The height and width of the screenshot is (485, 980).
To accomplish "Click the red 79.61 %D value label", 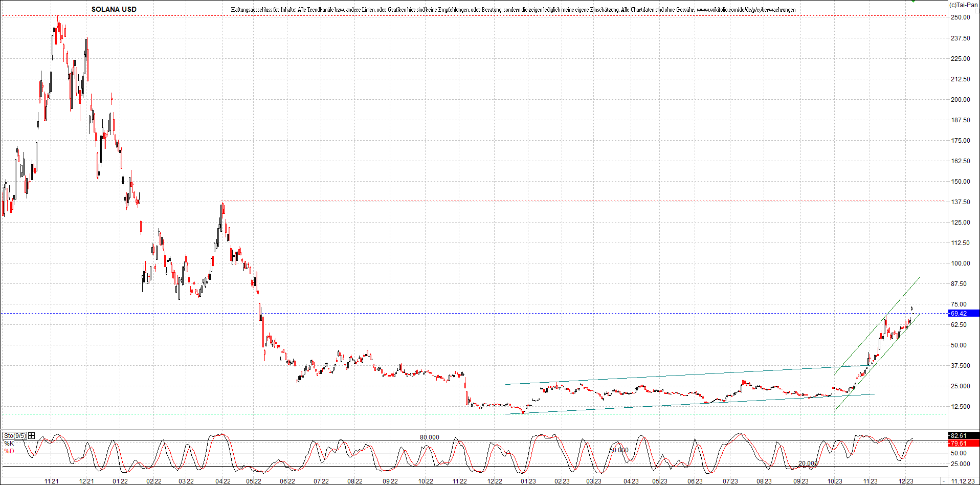I will coord(959,444).
